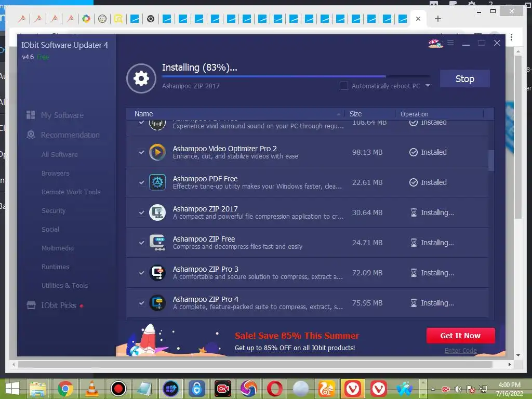Select Recommendation in the sidebar

(70, 135)
